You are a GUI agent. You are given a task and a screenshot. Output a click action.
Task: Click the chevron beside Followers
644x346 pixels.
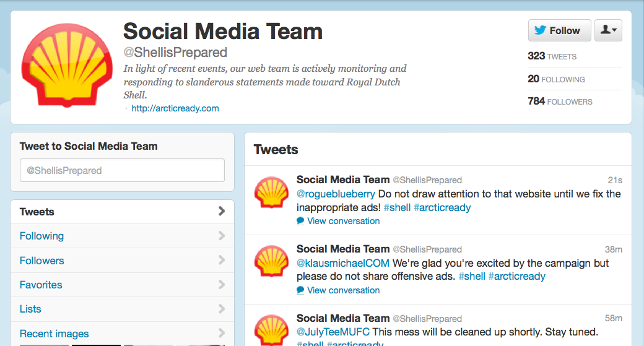222,260
